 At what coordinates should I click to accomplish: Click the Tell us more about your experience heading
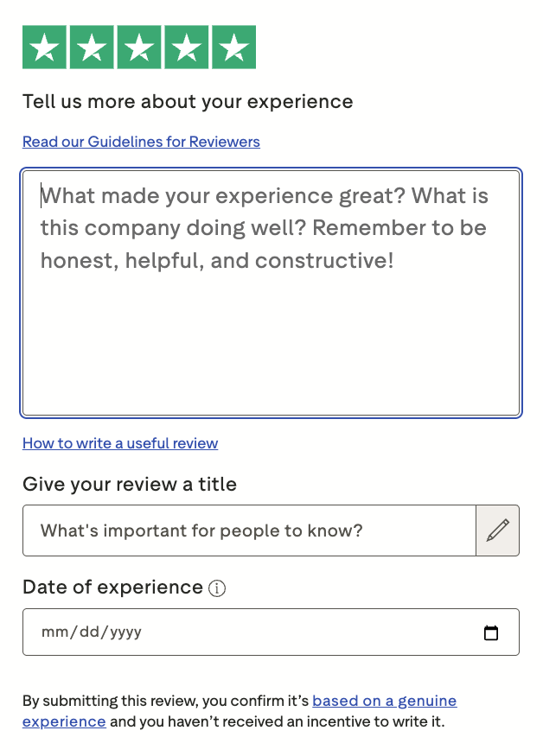coord(188,102)
